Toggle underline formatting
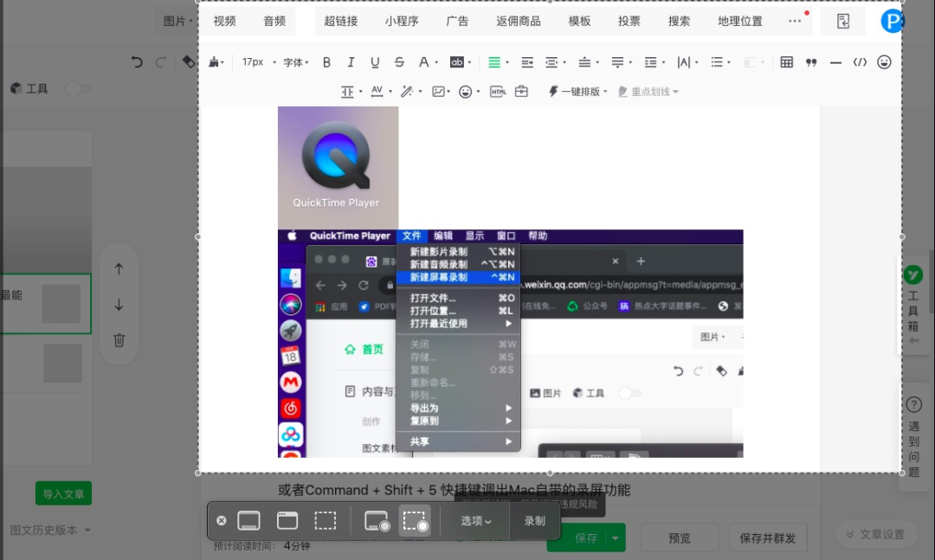The width and height of the screenshot is (935, 560). pos(375,62)
